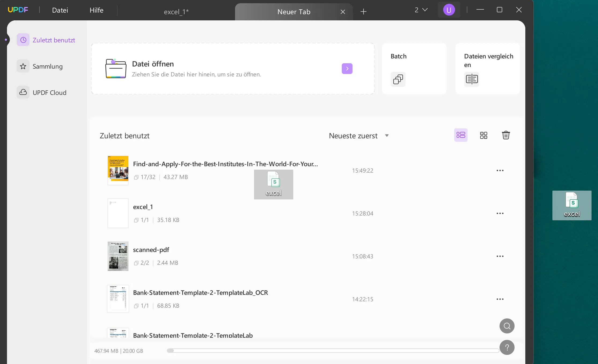Select the grid view layout icon

[x=483, y=135]
